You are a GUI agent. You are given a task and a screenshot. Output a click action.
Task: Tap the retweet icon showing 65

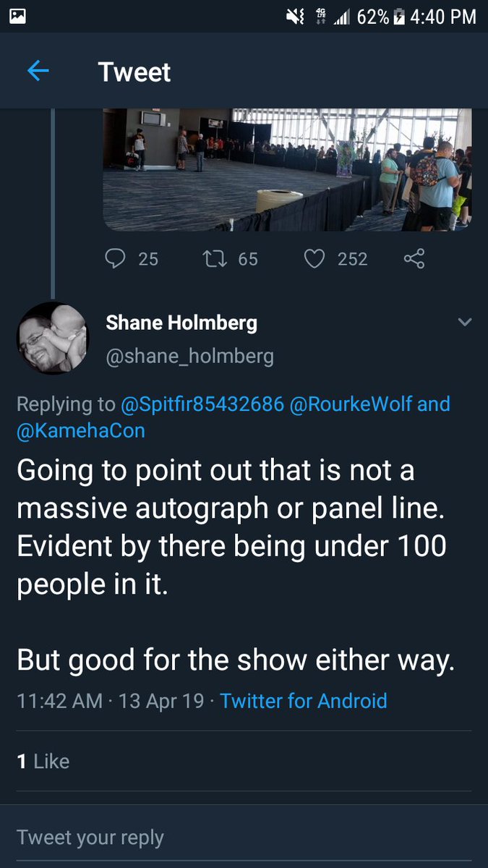pos(215,258)
